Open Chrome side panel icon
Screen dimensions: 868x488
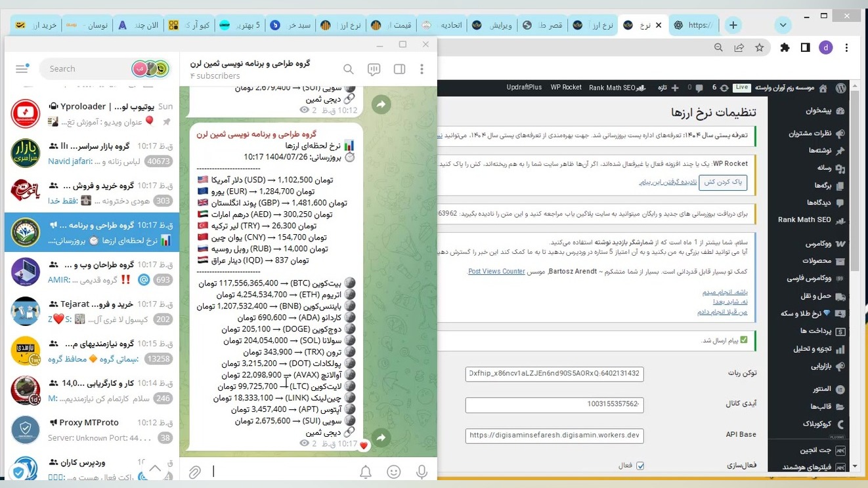(806, 47)
